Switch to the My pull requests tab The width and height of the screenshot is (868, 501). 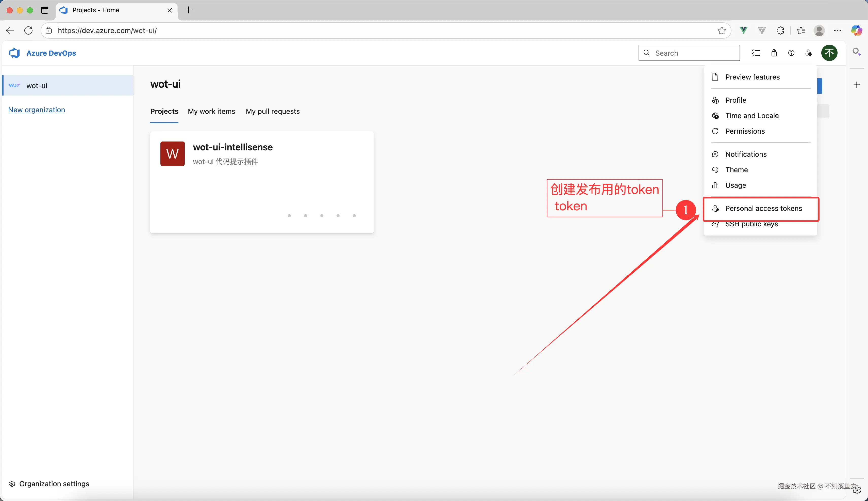point(273,112)
